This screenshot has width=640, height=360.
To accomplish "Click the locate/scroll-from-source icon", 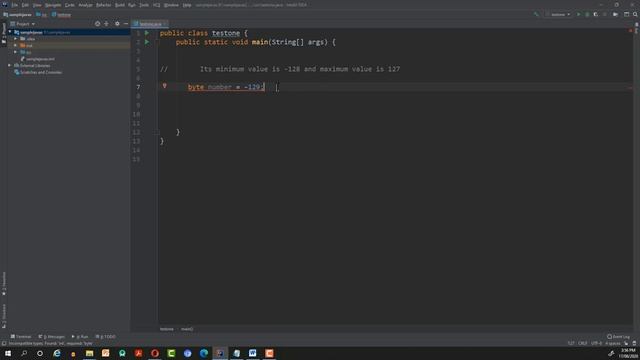I will 97,24.
